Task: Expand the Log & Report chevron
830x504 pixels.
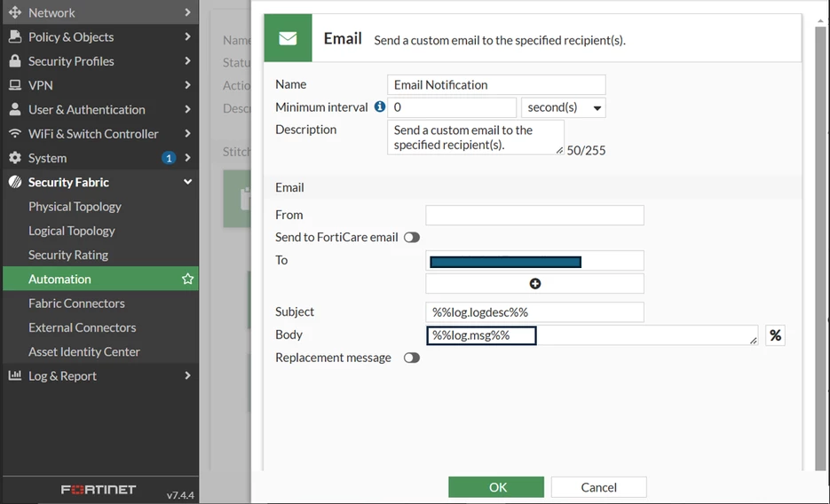Action: [x=187, y=375]
